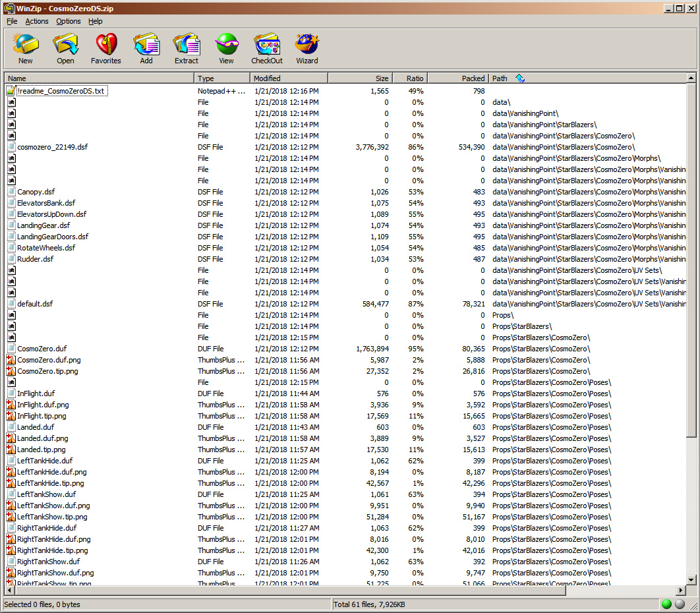
Task: Select the LeftTankShow.duf.png file
Action: [53, 506]
